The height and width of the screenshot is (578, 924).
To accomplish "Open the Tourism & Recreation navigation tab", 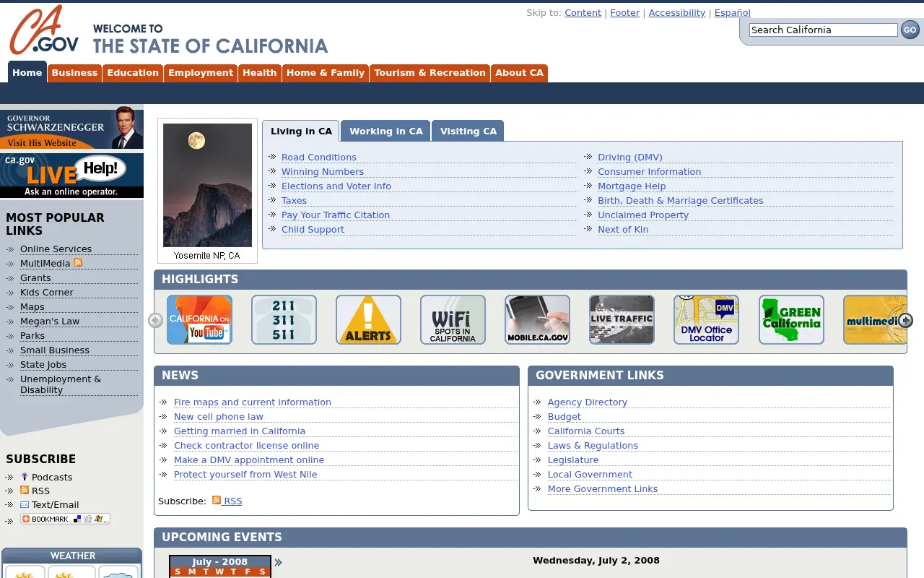I will 430,73.
